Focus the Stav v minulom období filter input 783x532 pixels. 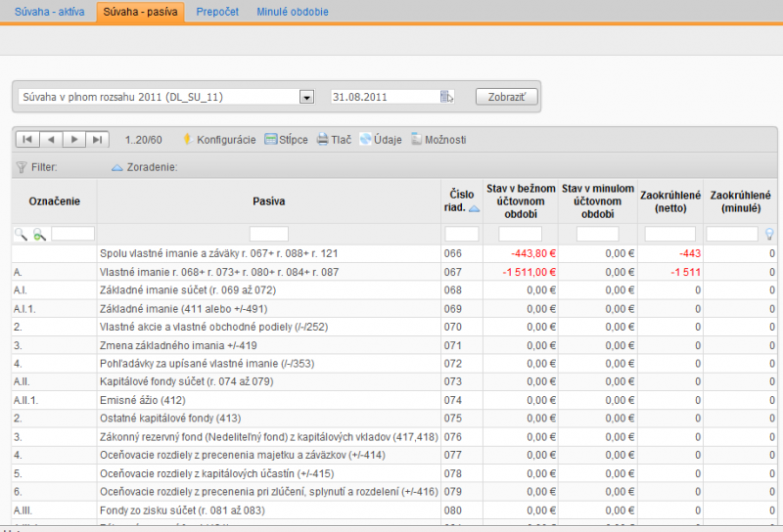click(x=597, y=233)
